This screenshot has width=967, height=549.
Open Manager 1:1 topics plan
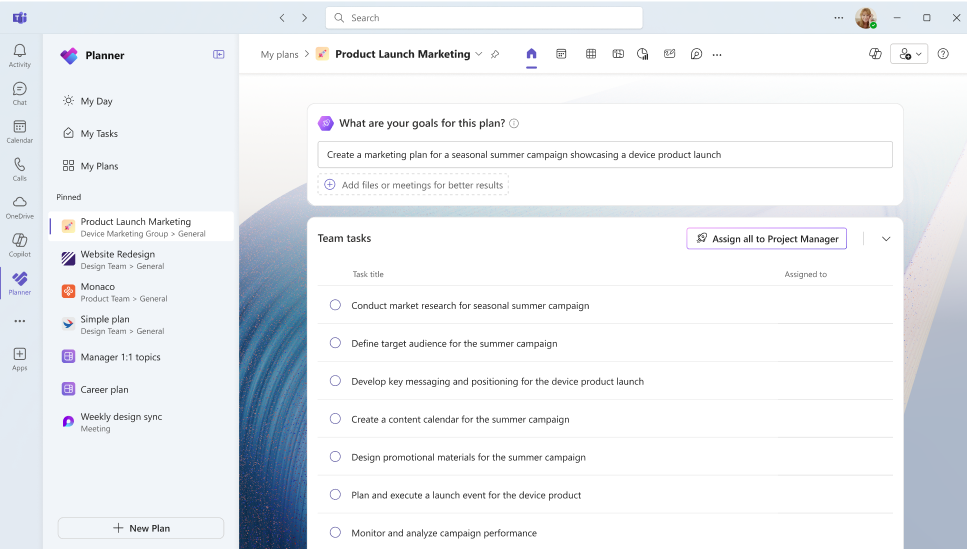pos(142,357)
